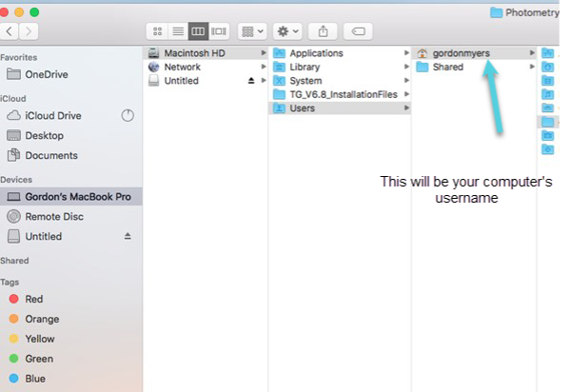
Task: Switch to Cover Flow view
Action: (219, 31)
